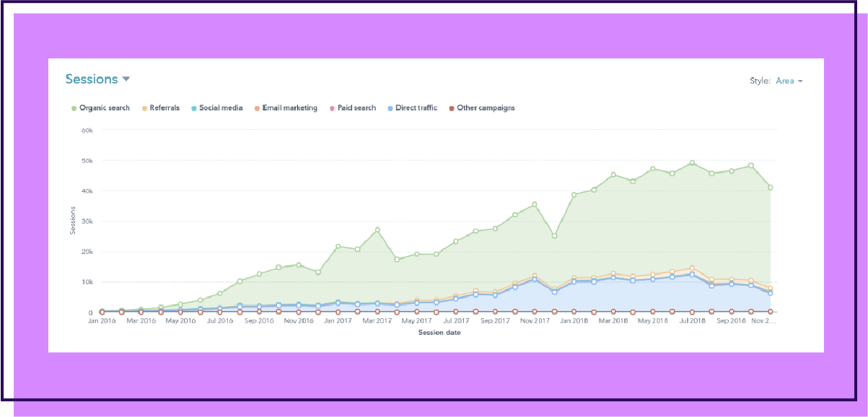The height and width of the screenshot is (417, 868).
Task: Click the Other campaigns legend label
Action: click(x=486, y=108)
